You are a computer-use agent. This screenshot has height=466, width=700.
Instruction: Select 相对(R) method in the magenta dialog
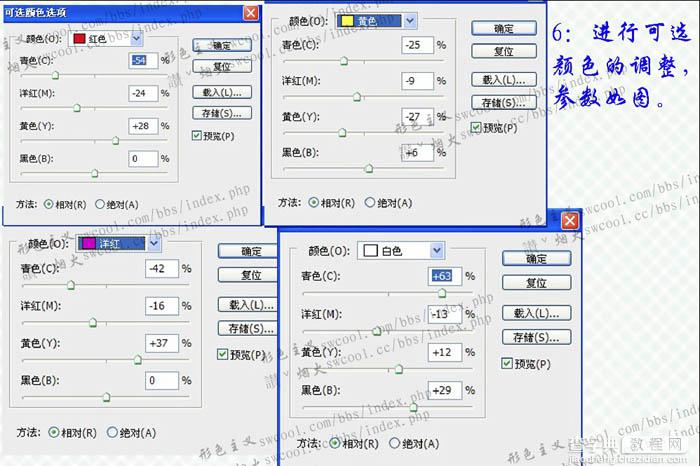55,433
